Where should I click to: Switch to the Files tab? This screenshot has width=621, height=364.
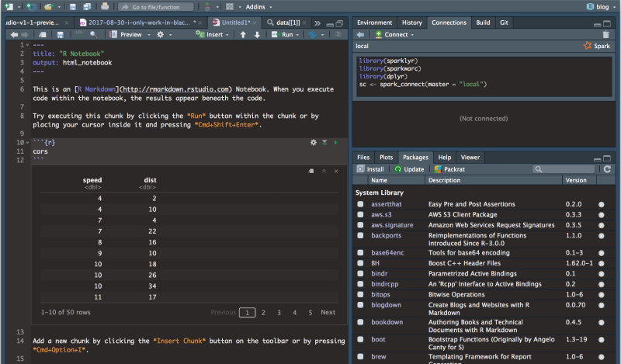coord(363,158)
